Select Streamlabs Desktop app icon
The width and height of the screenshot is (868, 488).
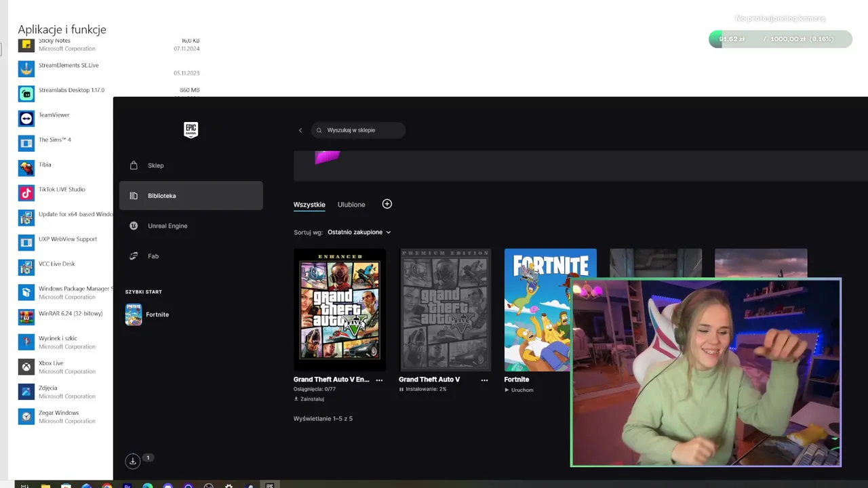(x=26, y=94)
